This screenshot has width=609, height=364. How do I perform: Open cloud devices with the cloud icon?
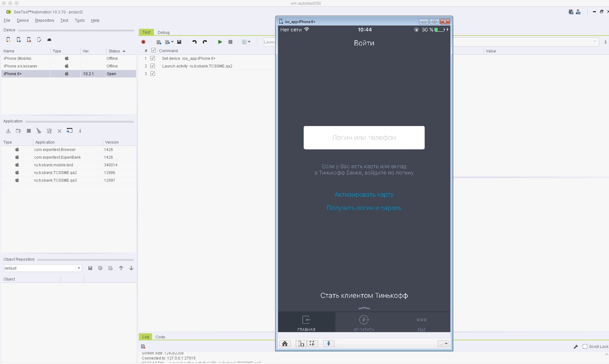[x=49, y=40]
